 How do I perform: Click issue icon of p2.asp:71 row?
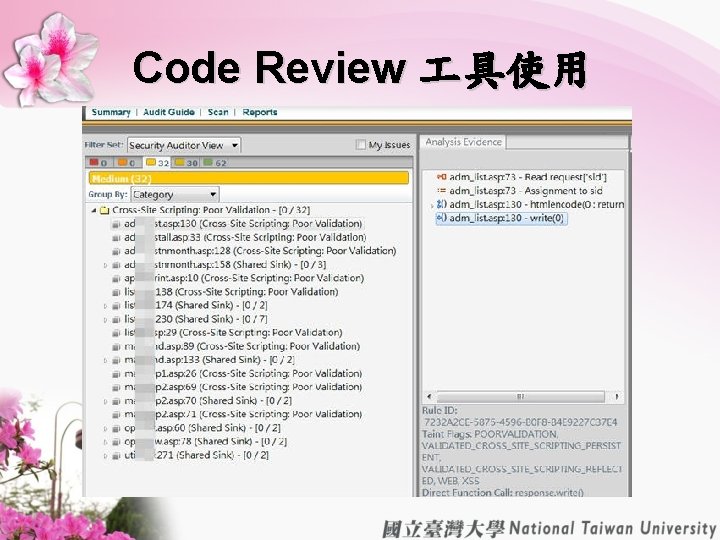(x=116, y=415)
